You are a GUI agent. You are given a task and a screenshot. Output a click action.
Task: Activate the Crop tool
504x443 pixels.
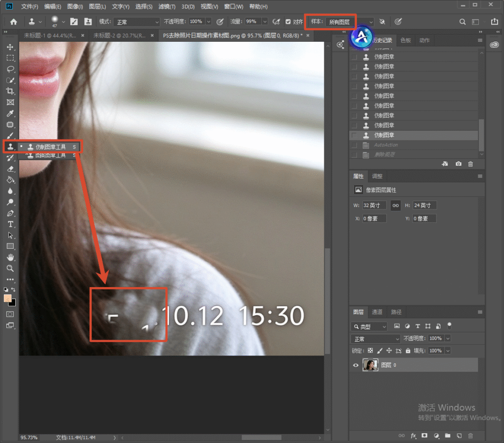click(x=10, y=91)
